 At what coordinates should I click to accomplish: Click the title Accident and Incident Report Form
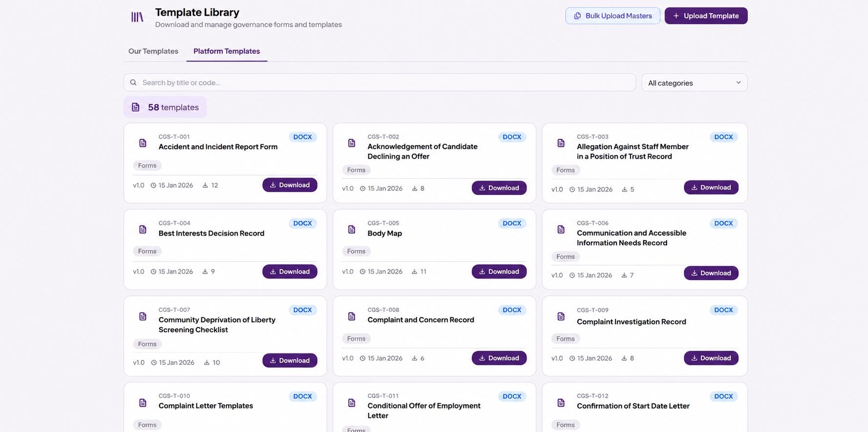(x=218, y=147)
